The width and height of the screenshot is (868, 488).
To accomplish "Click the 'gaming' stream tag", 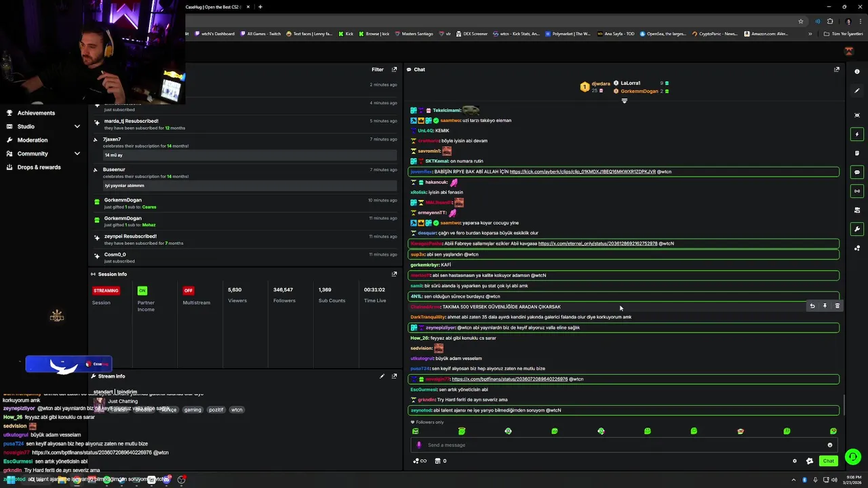I will click(x=193, y=410).
